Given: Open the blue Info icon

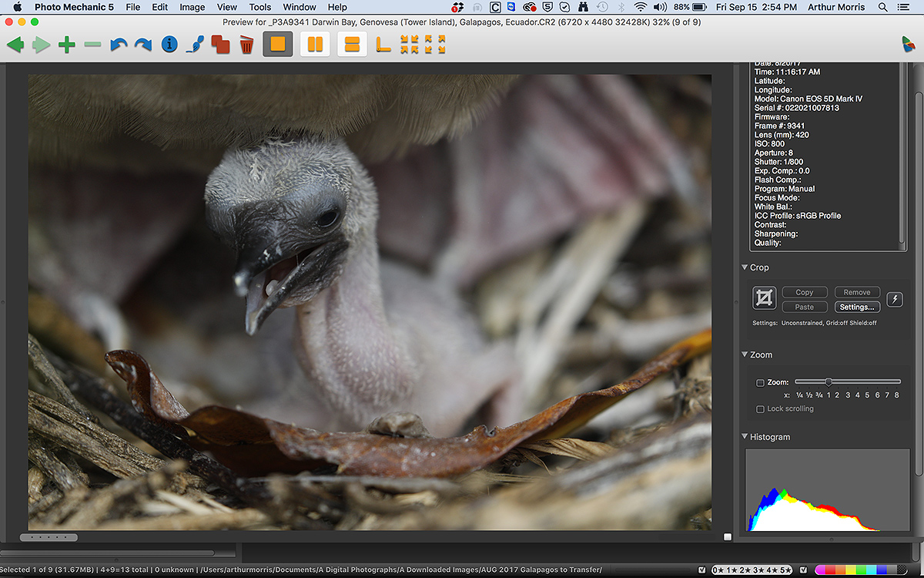Looking at the screenshot, I should click(169, 45).
